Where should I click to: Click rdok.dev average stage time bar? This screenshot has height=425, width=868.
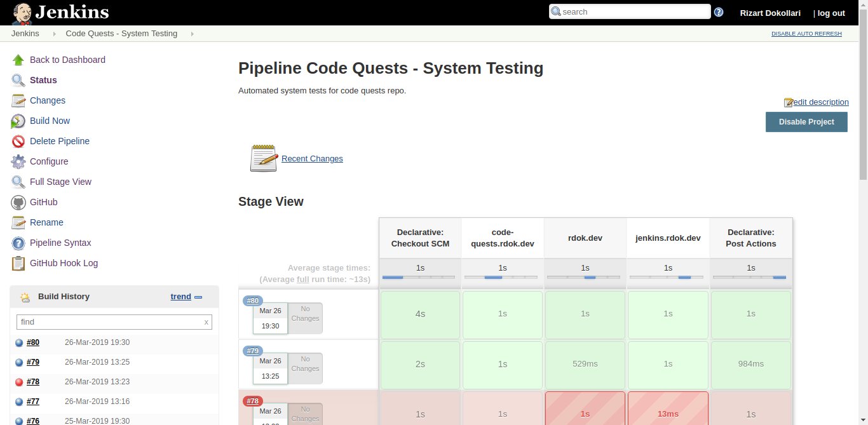pos(585,277)
